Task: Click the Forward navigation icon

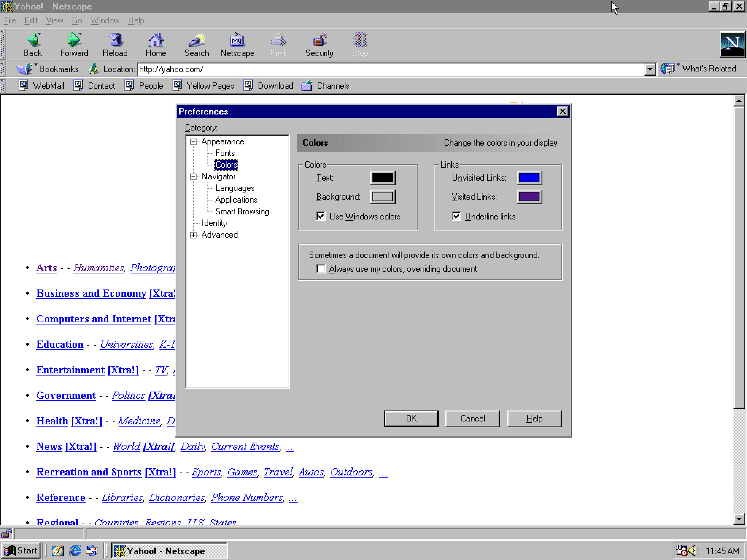Action: tap(74, 44)
